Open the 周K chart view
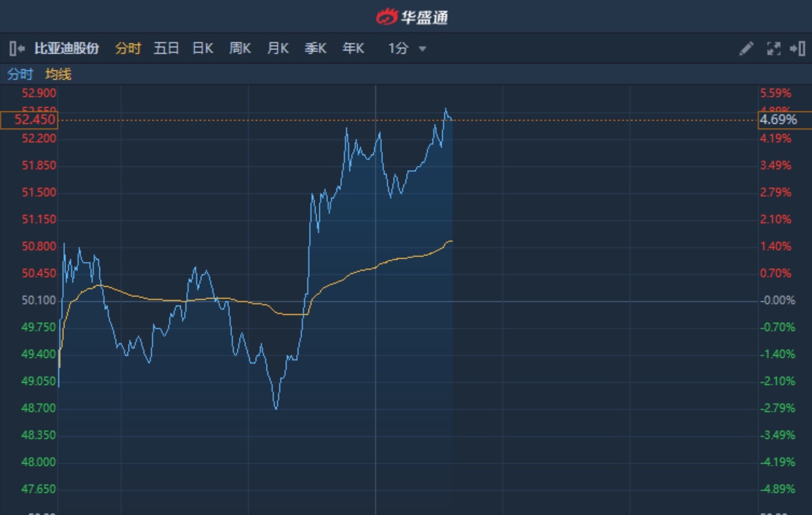This screenshot has height=515, width=812. [x=240, y=49]
